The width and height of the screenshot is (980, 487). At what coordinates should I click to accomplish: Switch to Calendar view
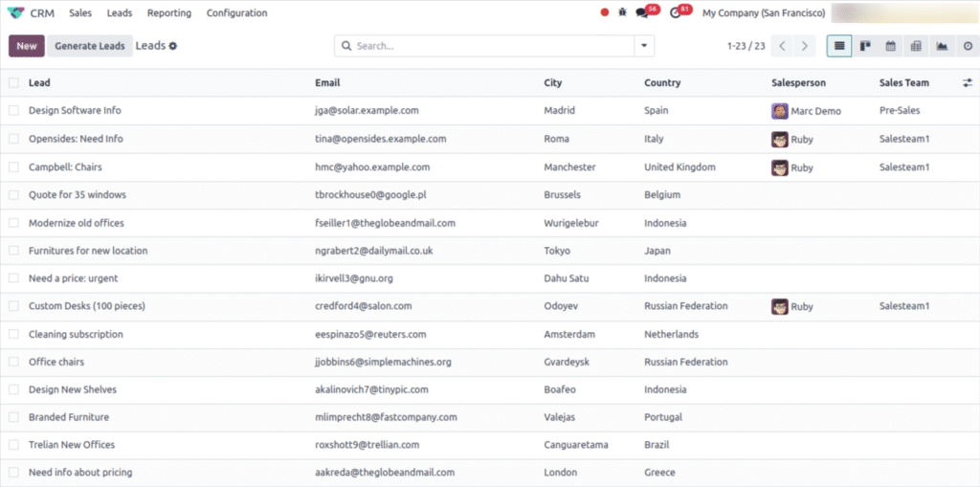(x=890, y=46)
